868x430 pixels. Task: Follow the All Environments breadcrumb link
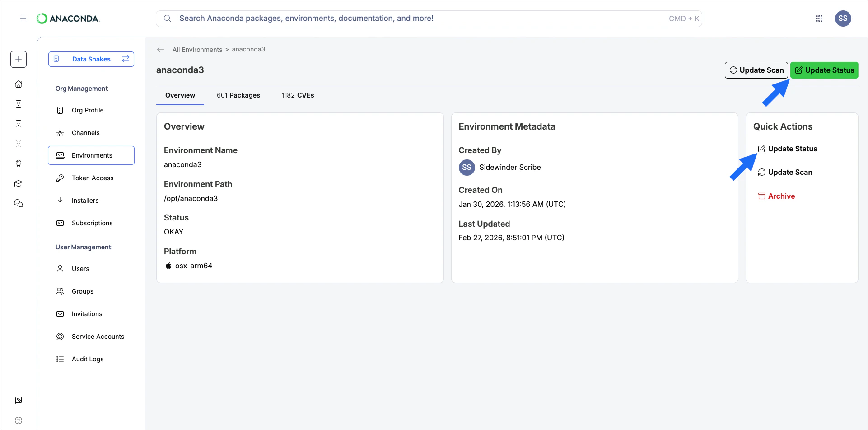pyautogui.click(x=197, y=50)
